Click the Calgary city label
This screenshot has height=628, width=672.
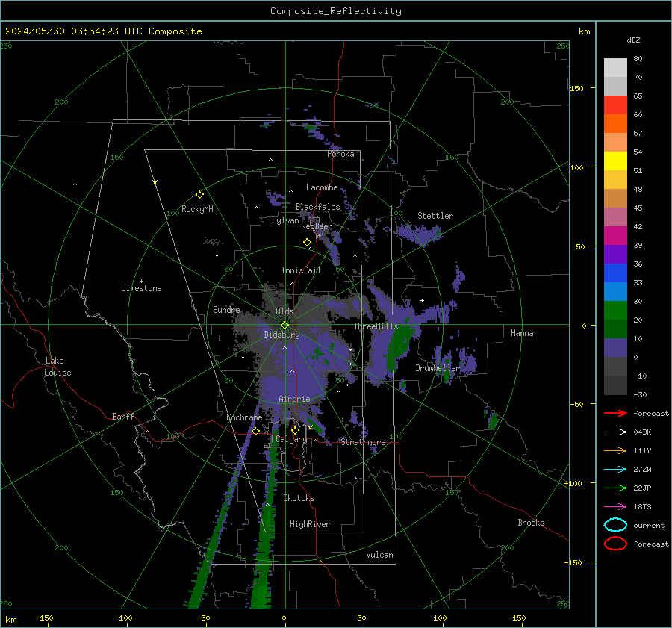[x=291, y=439]
